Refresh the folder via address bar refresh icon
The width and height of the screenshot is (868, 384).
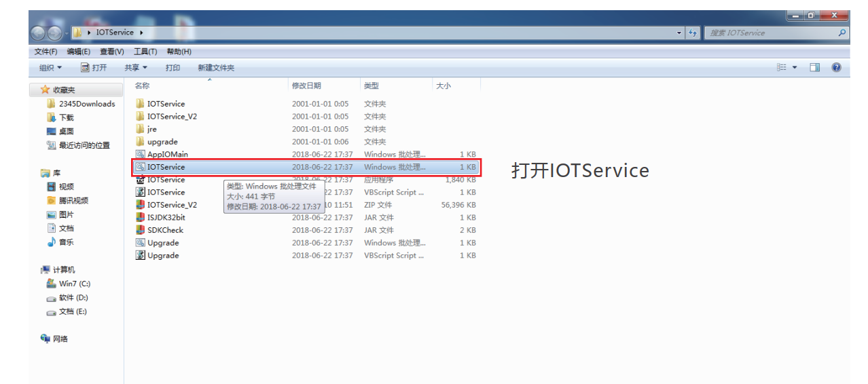(693, 33)
